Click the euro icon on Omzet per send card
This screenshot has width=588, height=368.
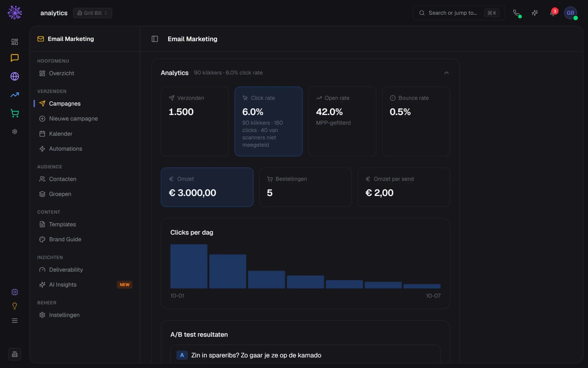tap(368, 179)
